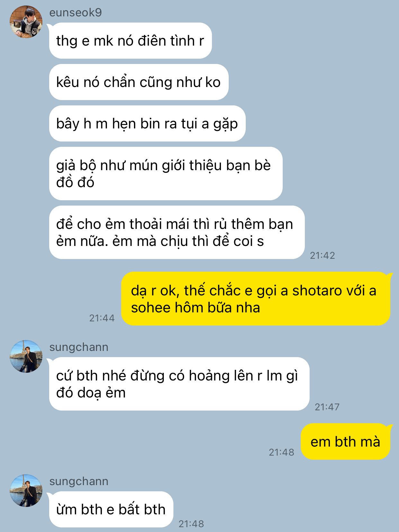
Task: Tap the first sungchann avatar
Action: tap(26, 356)
